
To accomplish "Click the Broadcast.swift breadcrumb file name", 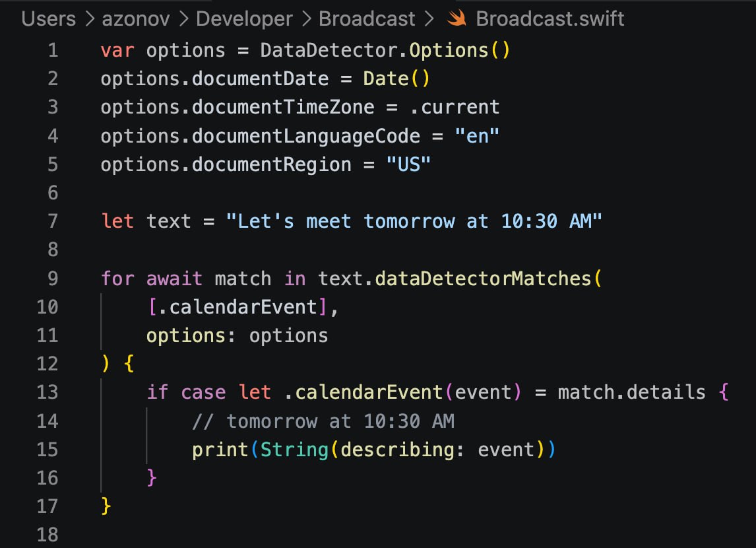I will coord(550,18).
